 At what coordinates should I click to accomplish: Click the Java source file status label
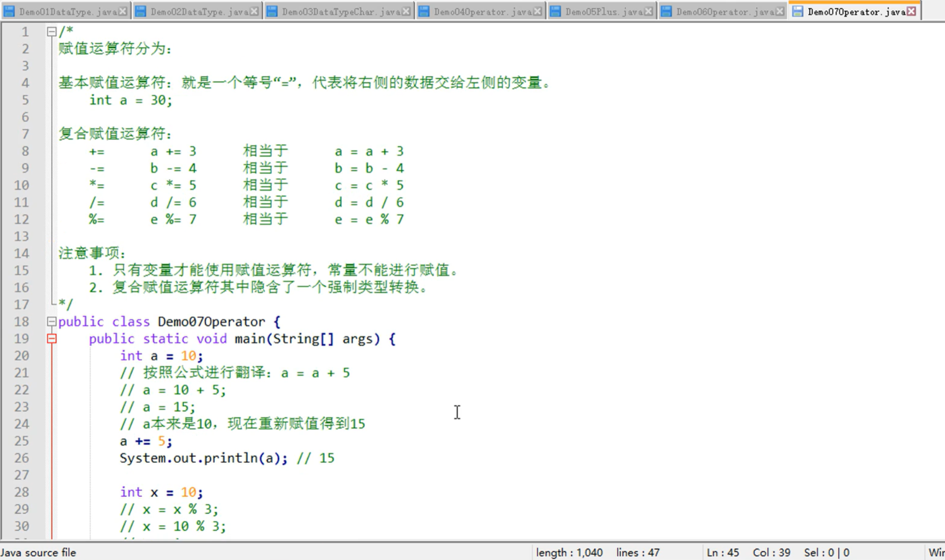[39, 552]
